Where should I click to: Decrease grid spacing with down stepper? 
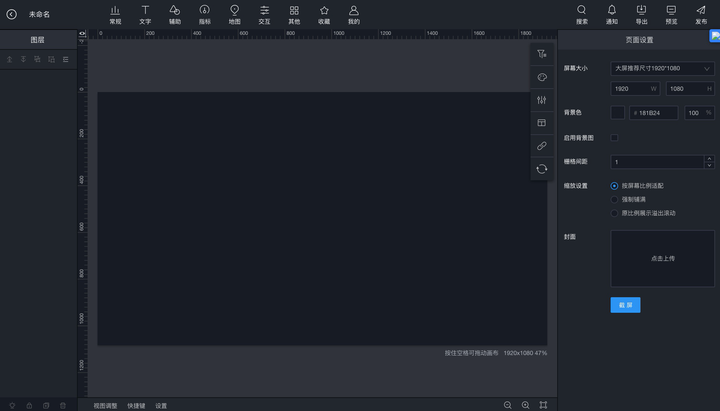[x=709, y=165]
